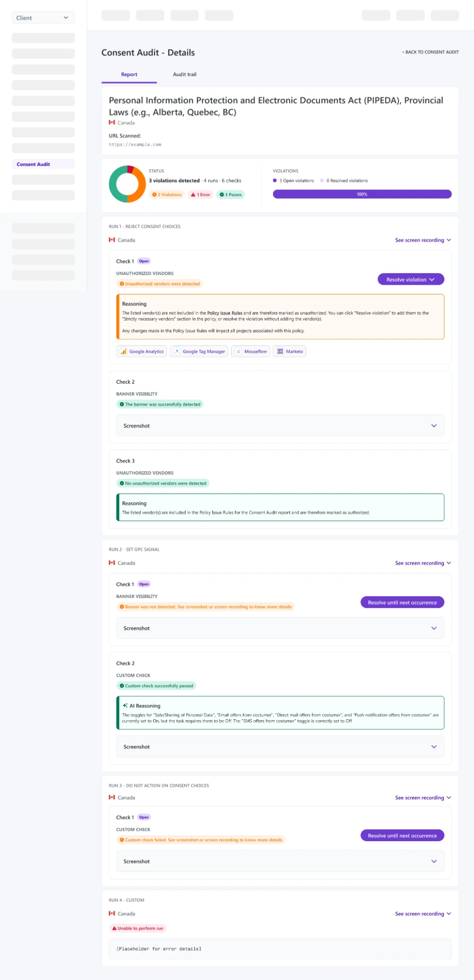474x980 pixels.
Task: Click the 3 Violations status badge
Action: pos(167,194)
